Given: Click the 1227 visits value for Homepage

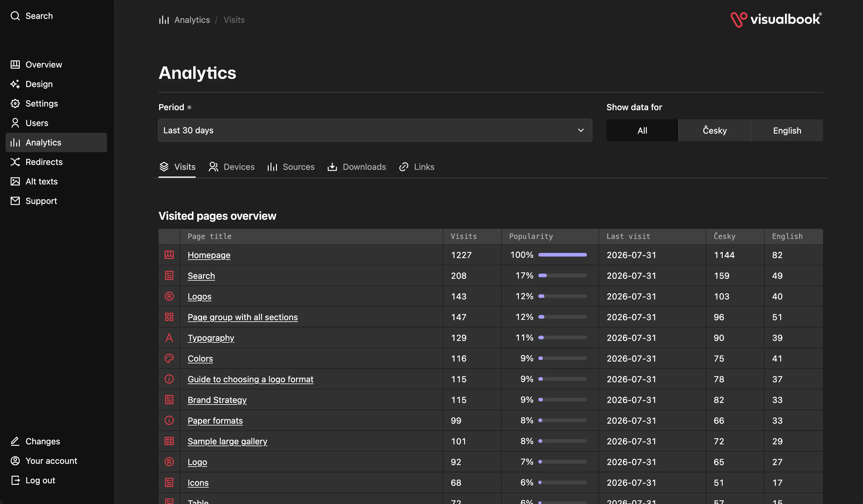Looking at the screenshot, I should 461,255.
